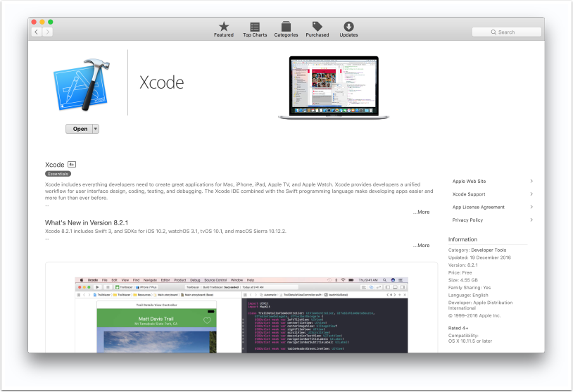Click the chevron next to Xcode Support

pos(531,194)
